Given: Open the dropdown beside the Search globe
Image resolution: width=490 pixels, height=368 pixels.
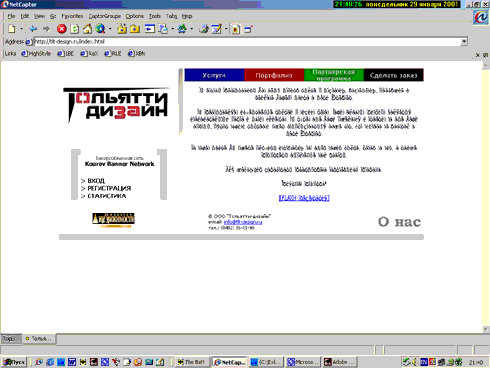Looking at the screenshot, I should pos(110,29).
